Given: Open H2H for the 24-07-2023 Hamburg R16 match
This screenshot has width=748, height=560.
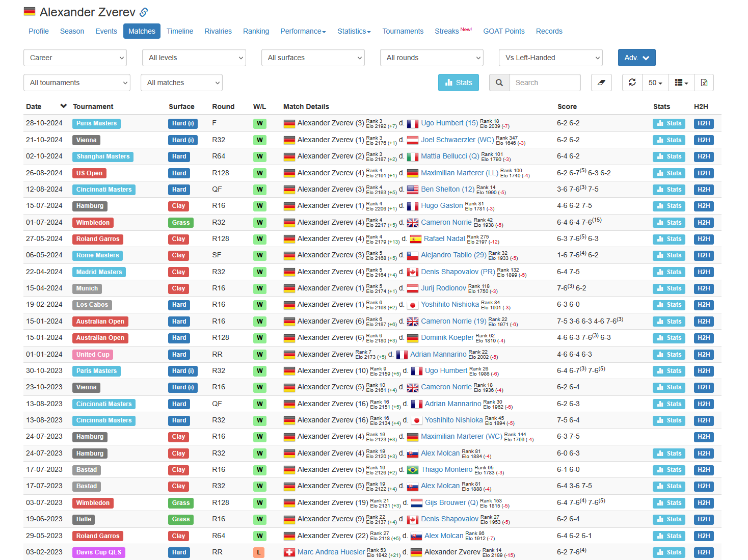Looking at the screenshot, I should coord(704,437).
